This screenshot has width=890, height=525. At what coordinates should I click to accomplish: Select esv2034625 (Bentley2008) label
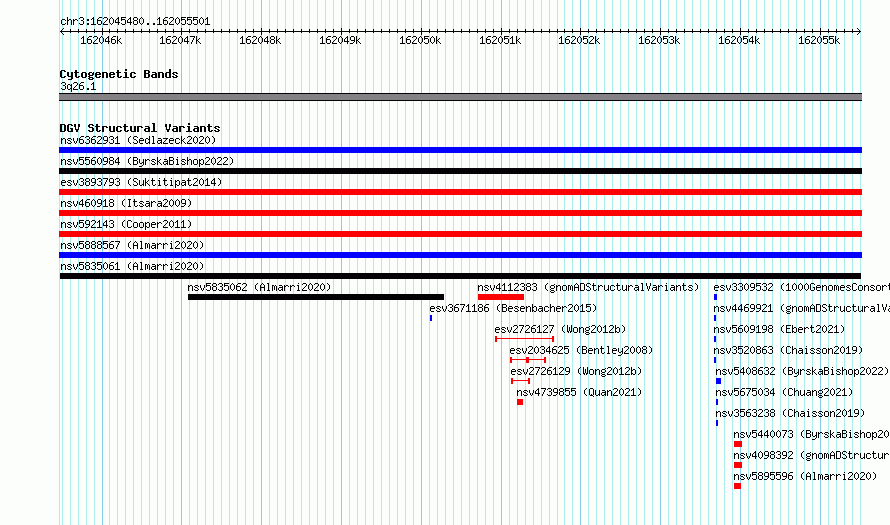coord(581,350)
